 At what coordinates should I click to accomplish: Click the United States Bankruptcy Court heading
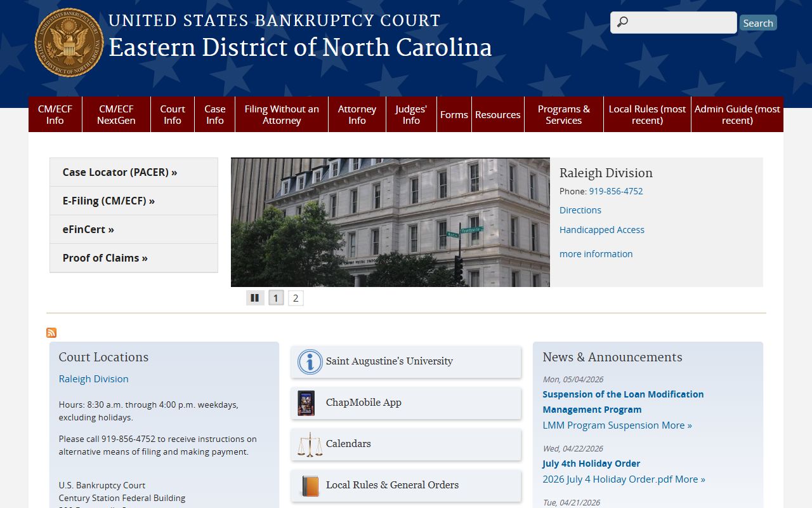[x=274, y=20]
